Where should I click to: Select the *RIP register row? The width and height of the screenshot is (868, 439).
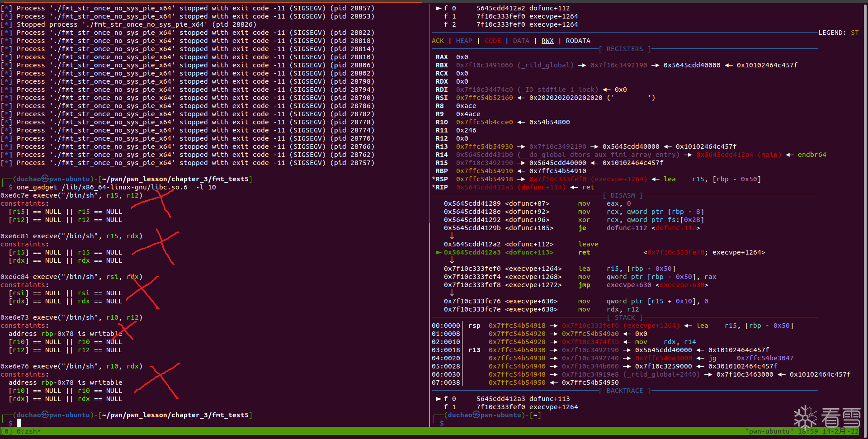pyautogui.click(x=513, y=187)
